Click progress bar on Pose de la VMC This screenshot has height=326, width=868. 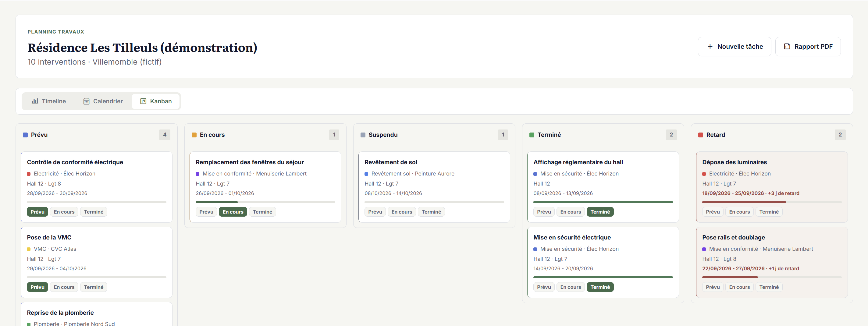(x=97, y=278)
